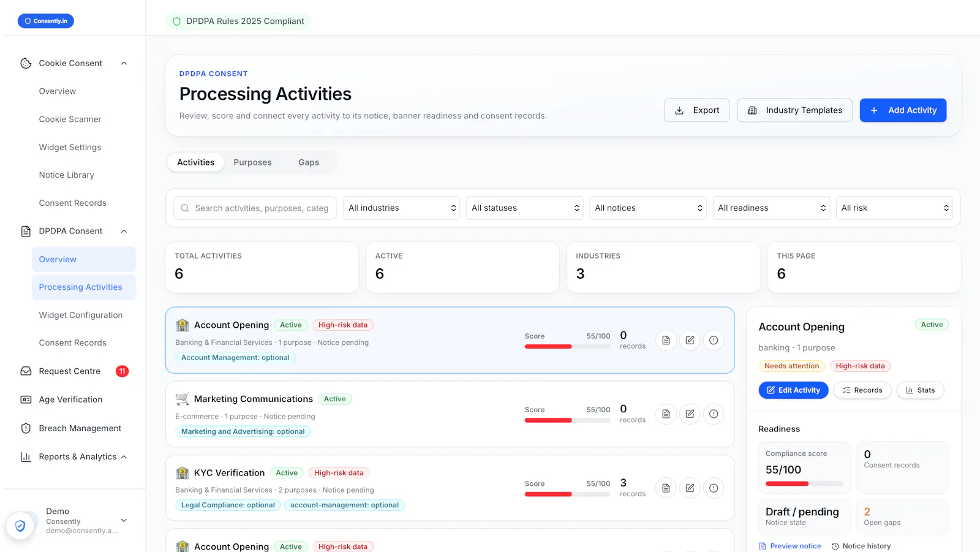Open the Preview notice link

(790, 546)
